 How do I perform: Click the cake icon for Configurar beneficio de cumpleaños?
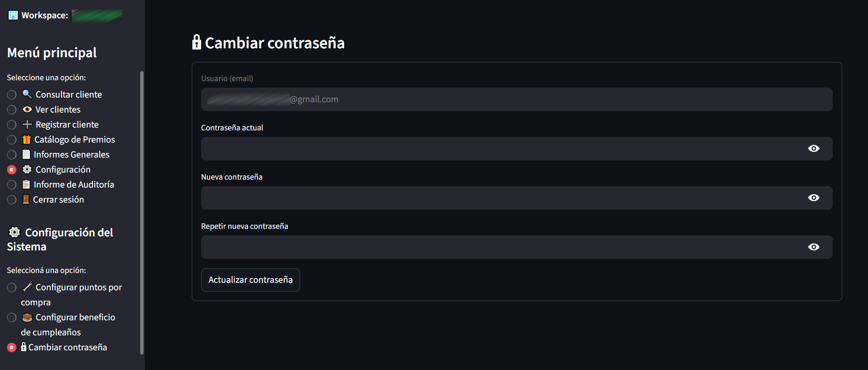27,317
